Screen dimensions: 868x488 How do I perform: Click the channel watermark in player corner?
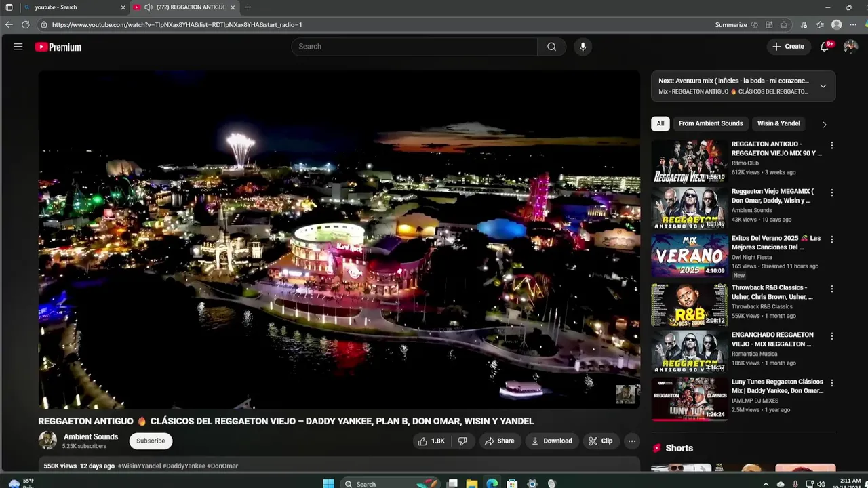pos(625,394)
